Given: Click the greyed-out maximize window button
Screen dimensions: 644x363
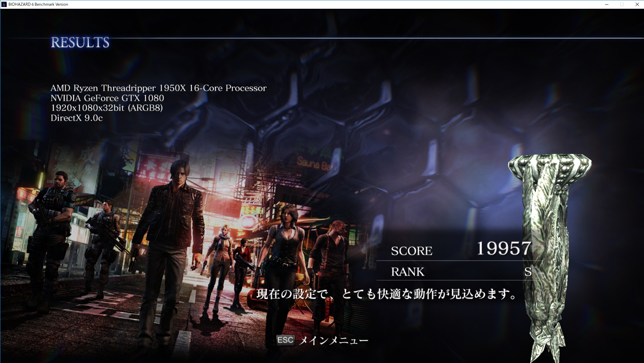Looking at the screenshot, I should [622, 4].
